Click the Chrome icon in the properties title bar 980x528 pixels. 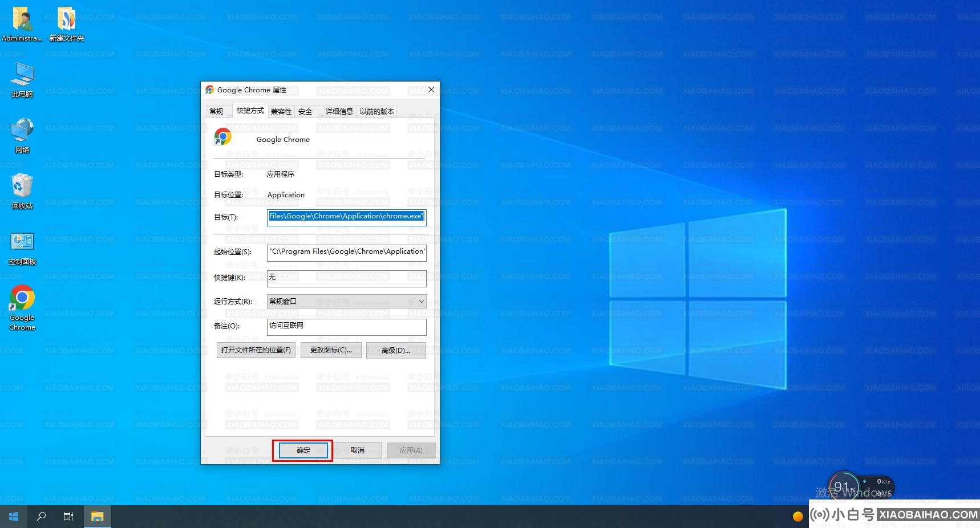tap(210, 90)
